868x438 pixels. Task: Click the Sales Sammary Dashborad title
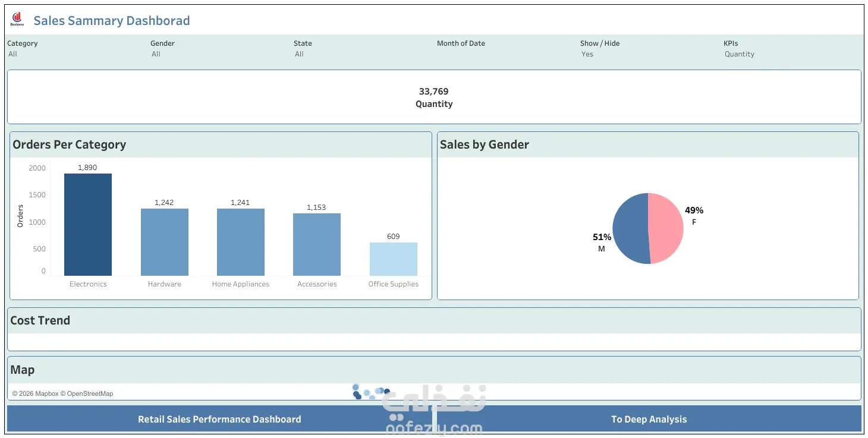[112, 21]
